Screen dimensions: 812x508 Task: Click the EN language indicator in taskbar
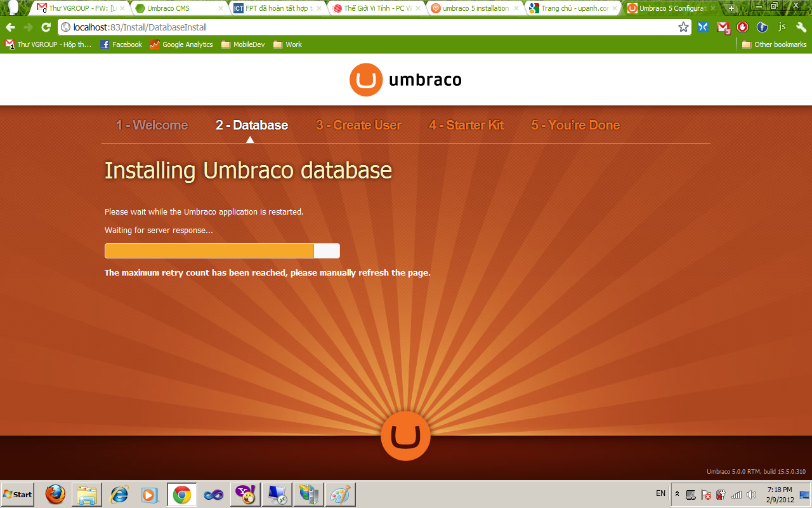(x=660, y=493)
